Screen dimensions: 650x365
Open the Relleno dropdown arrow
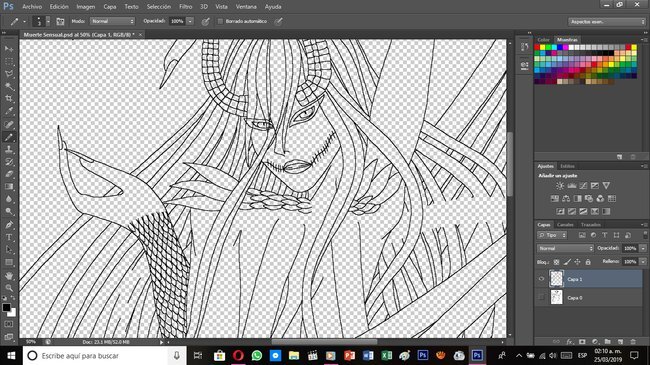pos(643,261)
